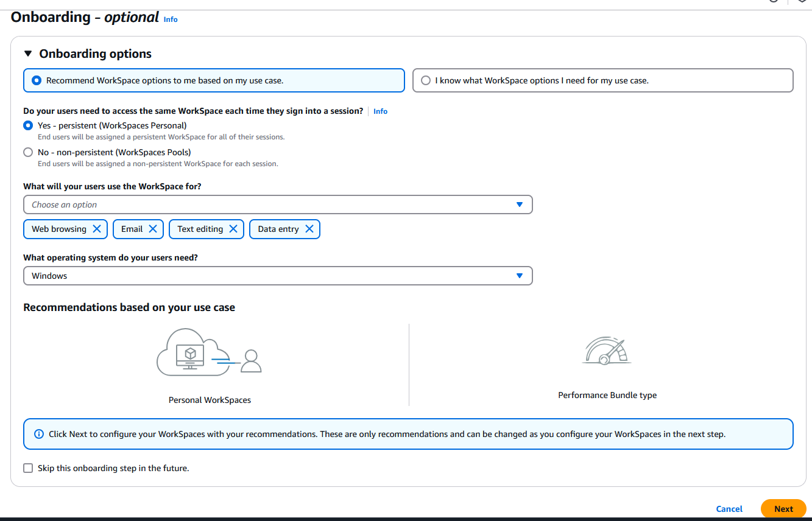812x521 pixels.
Task: Collapse the Onboarding options section
Action: [x=28, y=54]
